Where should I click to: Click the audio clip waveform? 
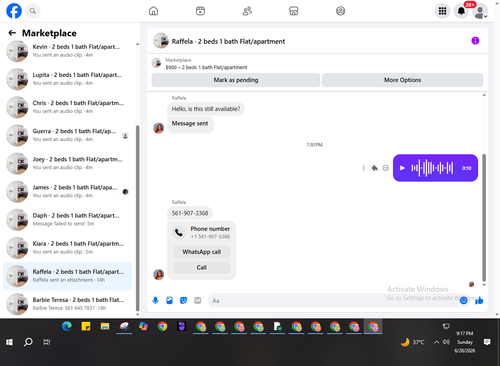pyautogui.click(x=432, y=168)
